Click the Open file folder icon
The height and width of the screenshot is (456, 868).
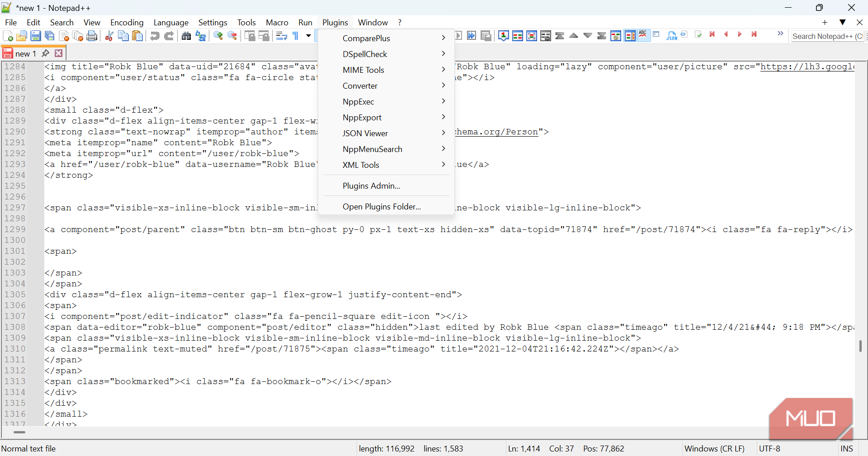pos(21,36)
